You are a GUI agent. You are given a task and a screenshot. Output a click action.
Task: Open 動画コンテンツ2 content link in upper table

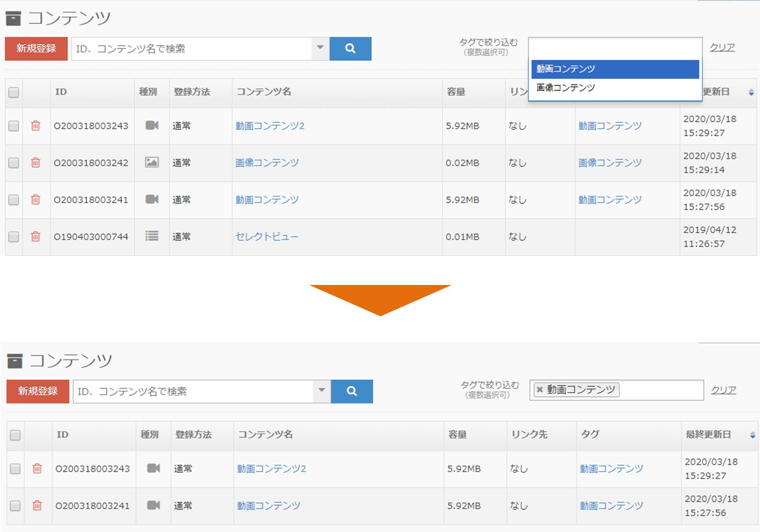270,126
